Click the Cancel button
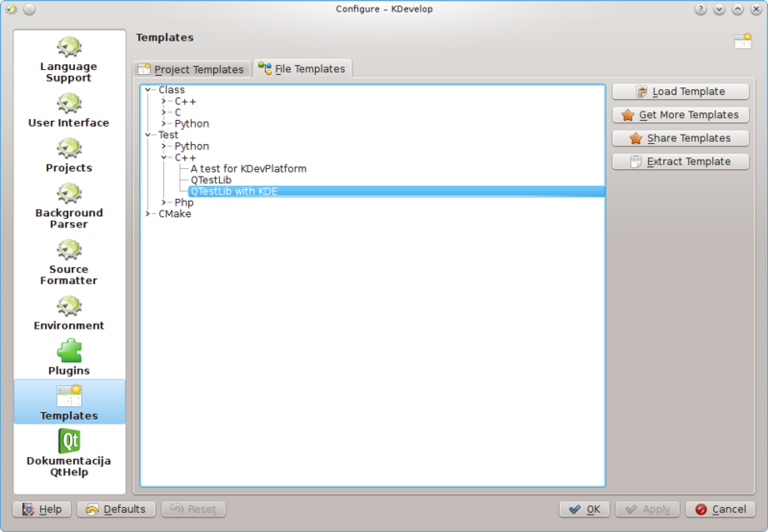 (x=720, y=510)
